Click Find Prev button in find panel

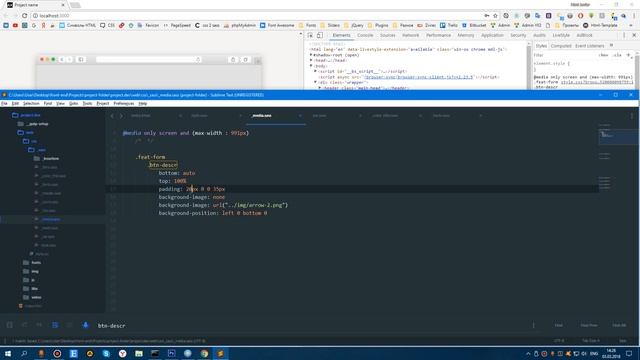pos(589,325)
